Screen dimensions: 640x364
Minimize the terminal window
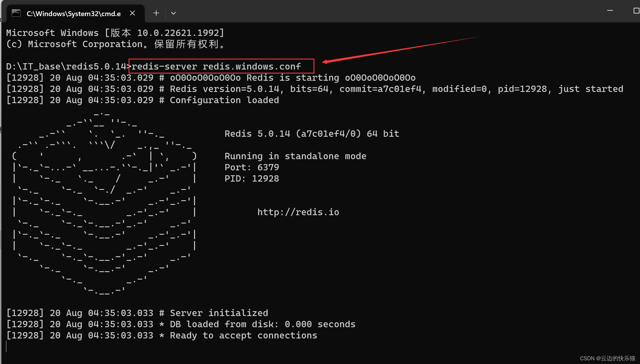610,11
